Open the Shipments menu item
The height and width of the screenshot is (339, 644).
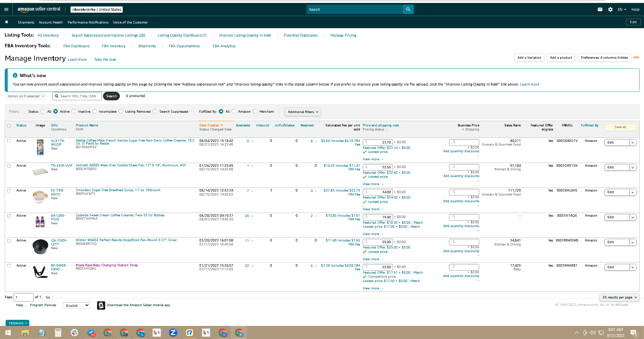[26, 22]
